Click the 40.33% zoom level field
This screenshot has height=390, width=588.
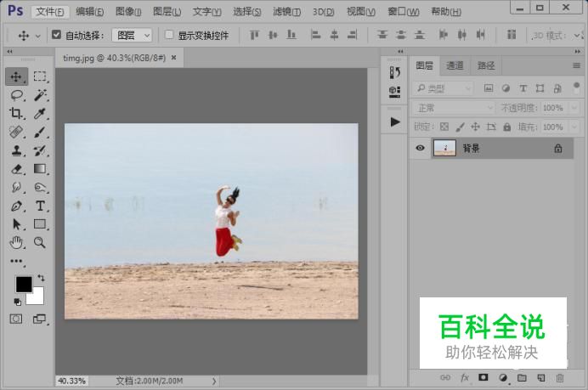(72, 381)
